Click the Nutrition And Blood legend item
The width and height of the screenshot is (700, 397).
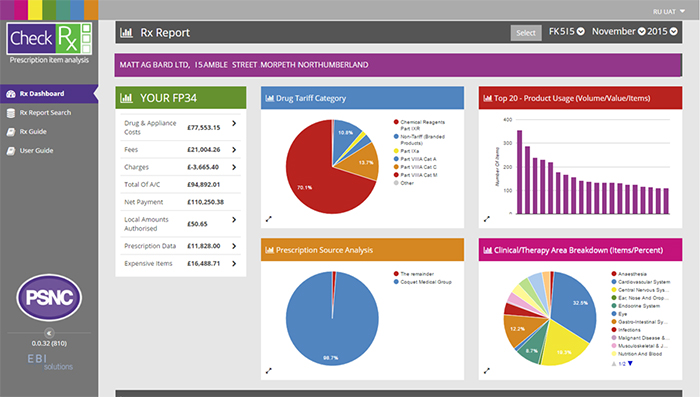click(637, 354)
